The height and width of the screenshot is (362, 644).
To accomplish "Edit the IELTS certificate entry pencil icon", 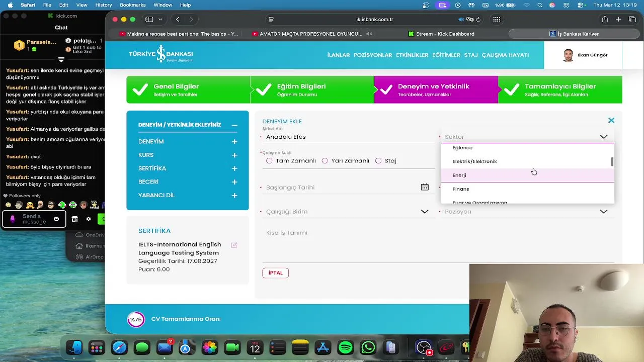I will (234, 245).
